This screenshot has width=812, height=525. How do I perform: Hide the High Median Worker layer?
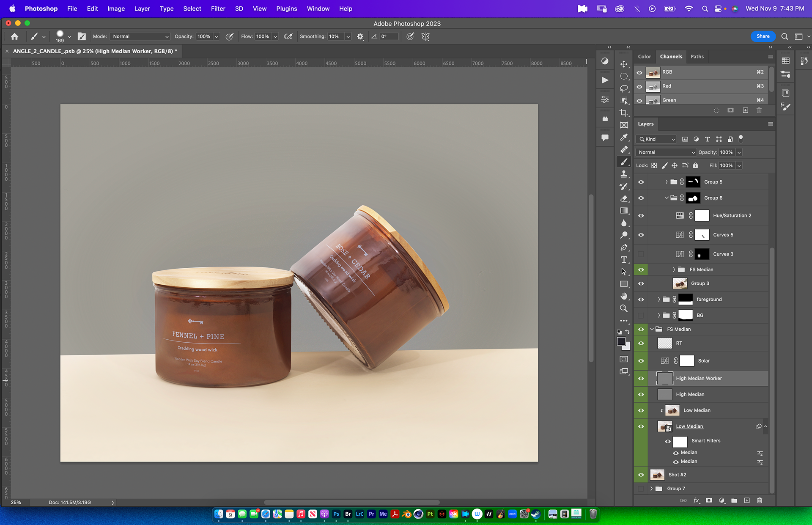click(x=641, y=379)
